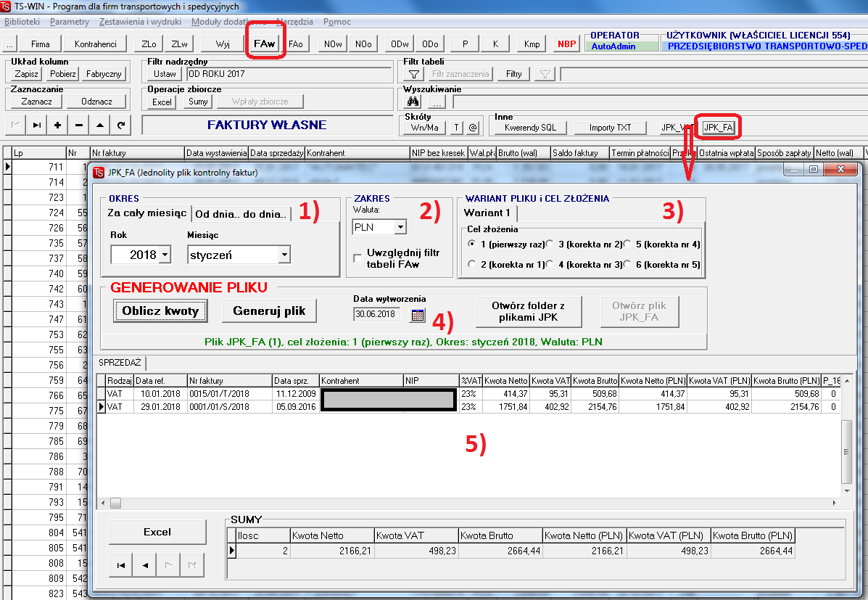The height and width of the screenshot is (600, 868).
Task: Click the Oblicz kwoty button
Action: click(x=160, y=311)
